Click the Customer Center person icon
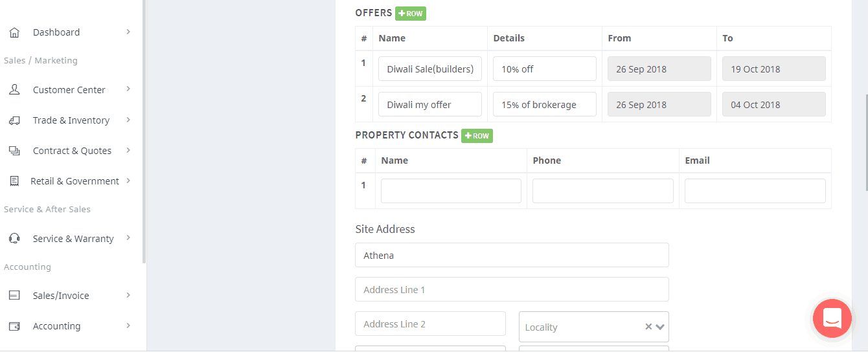This screenshot has height=352, width=868. pos(14,90)
